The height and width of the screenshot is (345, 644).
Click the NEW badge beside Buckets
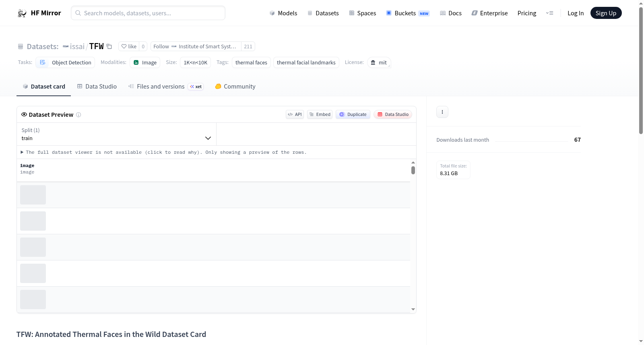coord(424,13)
